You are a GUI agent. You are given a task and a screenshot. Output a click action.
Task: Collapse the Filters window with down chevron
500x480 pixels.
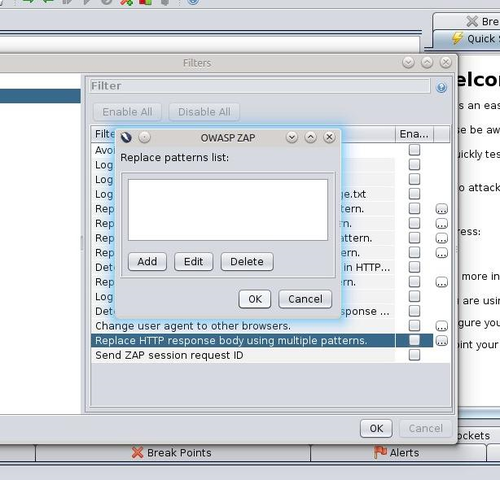tap(408, 62)
